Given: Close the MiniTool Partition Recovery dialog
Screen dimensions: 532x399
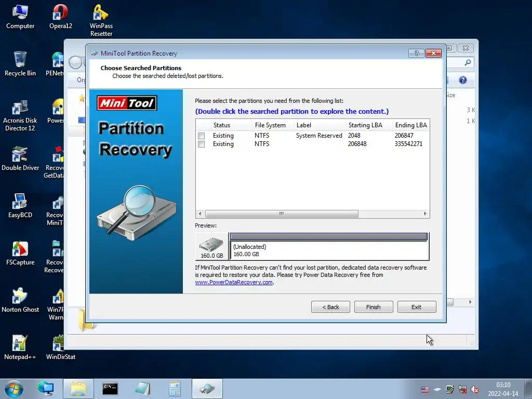Looking at the screenshot, I should pyautogui.click(x=433, y=54).
